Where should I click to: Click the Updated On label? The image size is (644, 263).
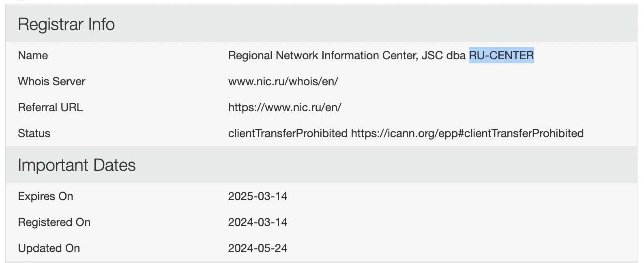click(49, 248)
